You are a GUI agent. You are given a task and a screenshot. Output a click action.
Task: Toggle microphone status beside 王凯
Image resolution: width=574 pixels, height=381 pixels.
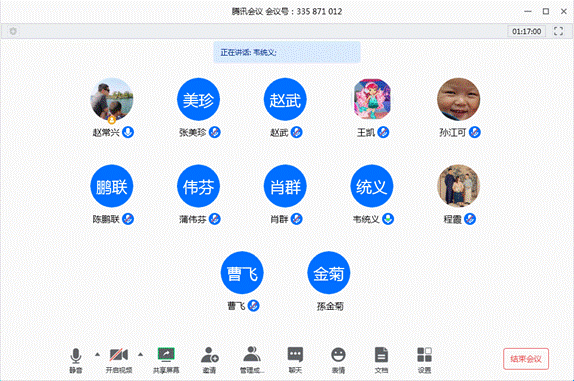tap(383, 132)
